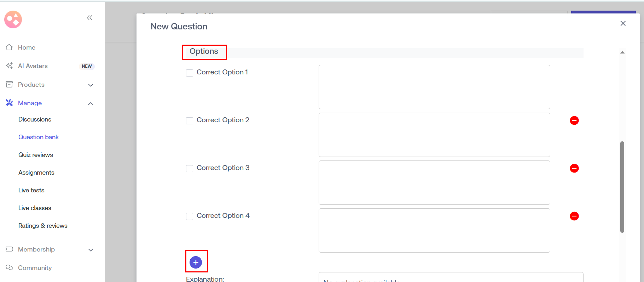Delete Correct Option 4 using red minus icon

tap(574, 216)
